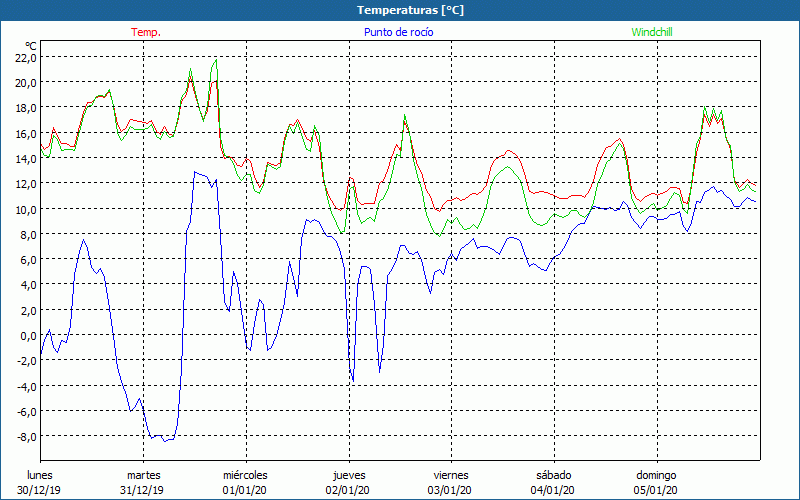Click the 31/12/19 date label
The image size is (800, 500).
pos(142,490)
